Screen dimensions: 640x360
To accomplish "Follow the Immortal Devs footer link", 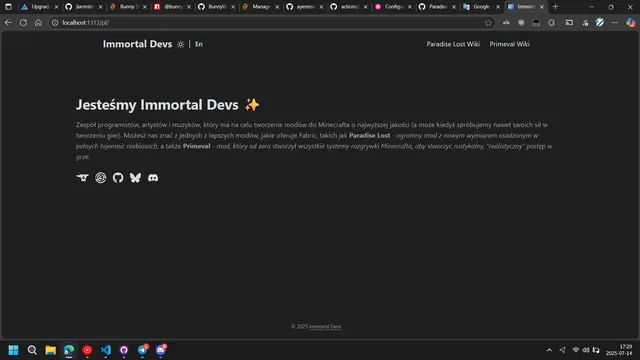I will point(325,327).
